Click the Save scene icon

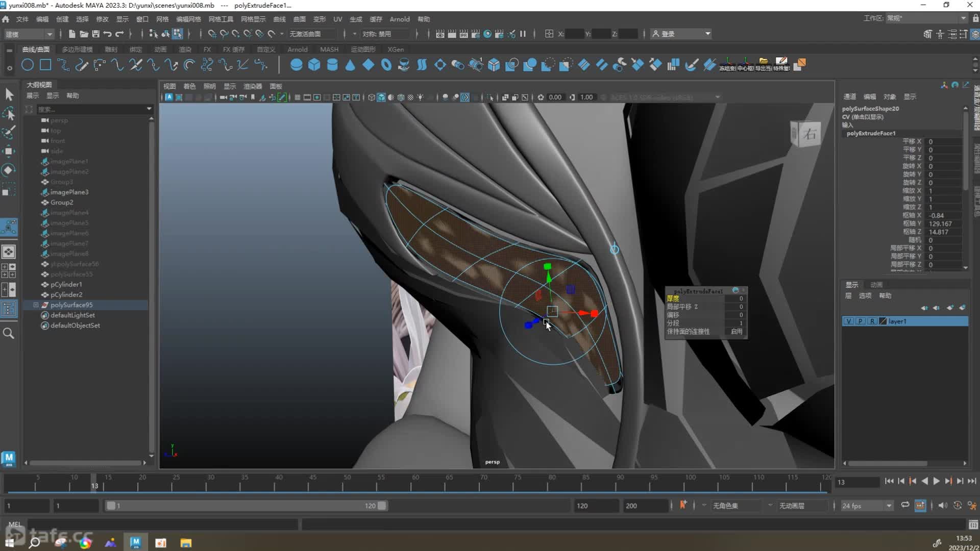coord(95,34)
